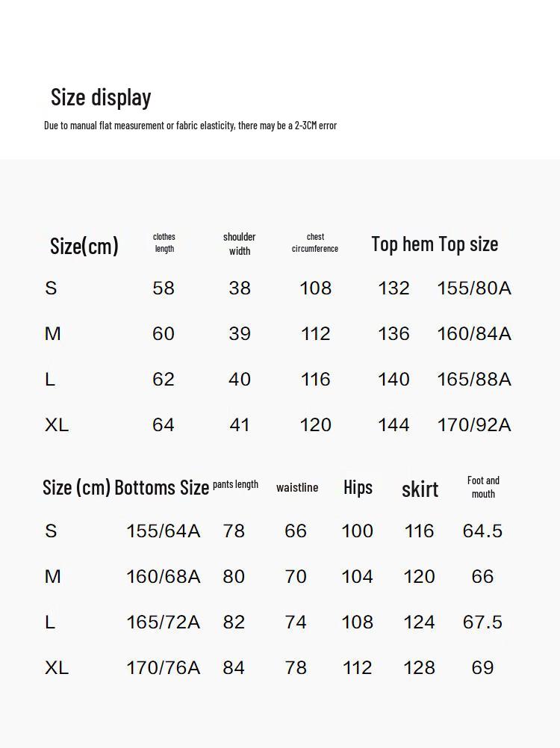
Task: Click the 'Hips' column header
Action: point(358,487)
